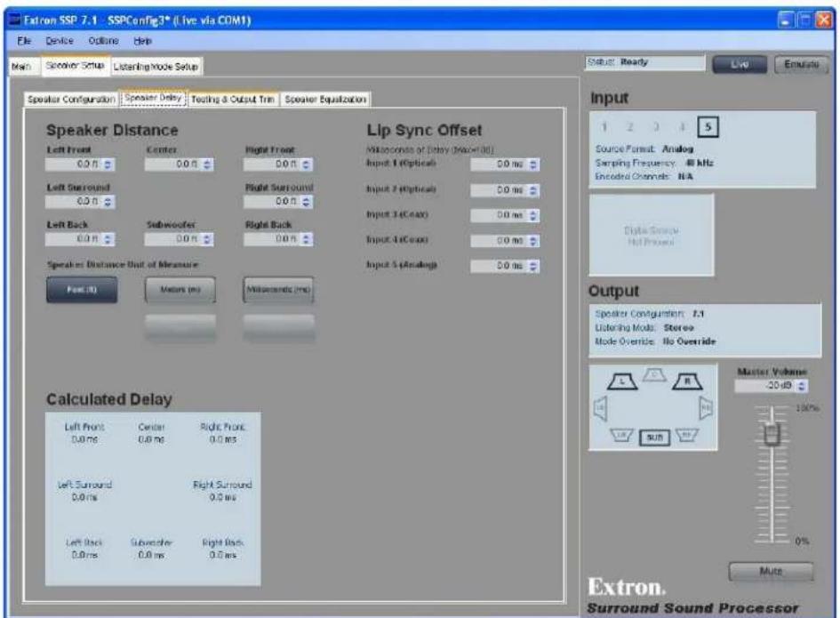Image resolution: width=840 pixels, height=618 pixels.
Task: Adjust Input 2 (Optical) delay stepper
Action: tap(533, 190)
